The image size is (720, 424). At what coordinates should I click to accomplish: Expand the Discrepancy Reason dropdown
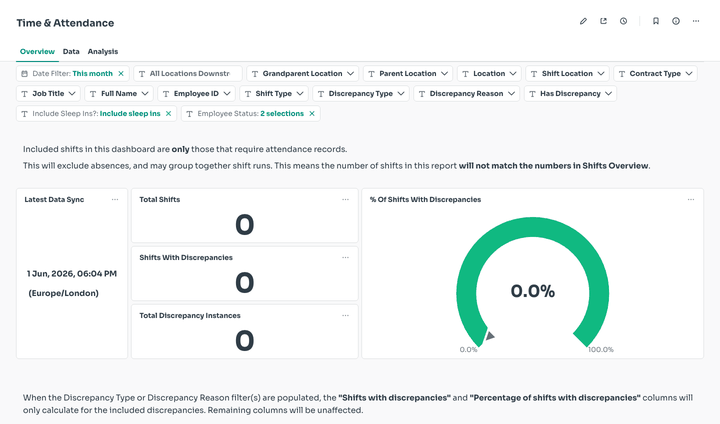(x=467, y=94)
